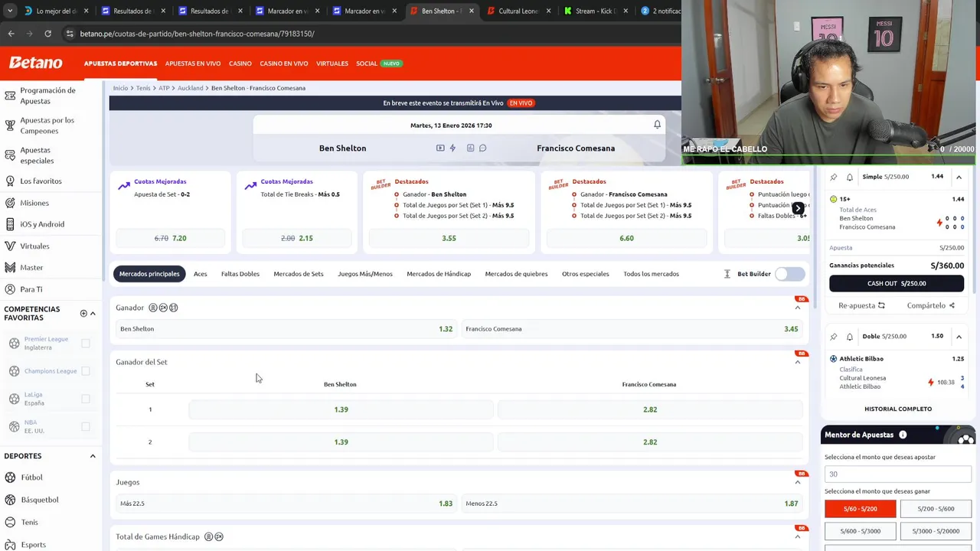Collapse the Simple bet slip card

(x=959, y=177)
